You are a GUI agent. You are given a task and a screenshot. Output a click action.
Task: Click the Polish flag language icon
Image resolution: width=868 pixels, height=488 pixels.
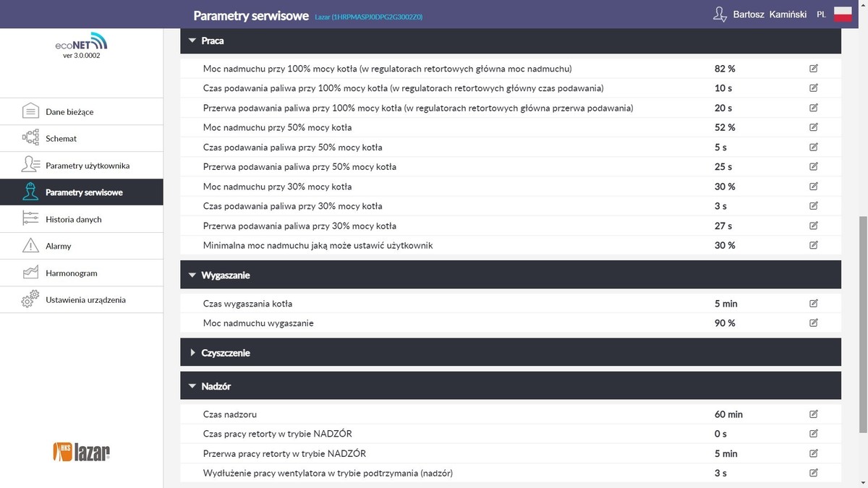pyautogui.click(x=843, y=14)
